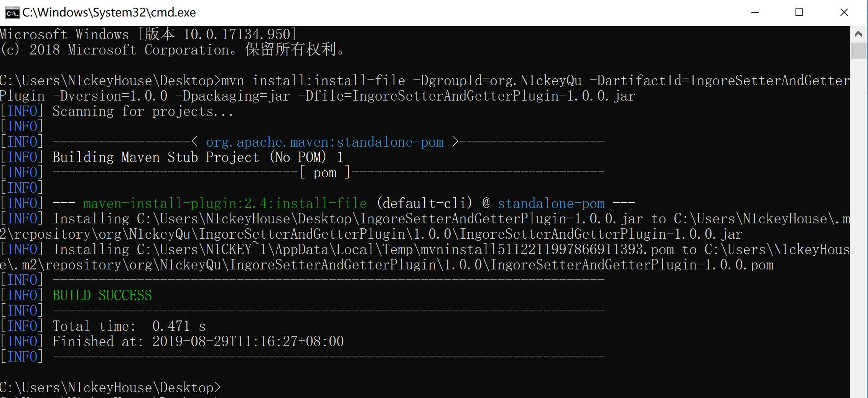Close the command prompt window
This screenshot has height=398, width=868.
(844, 13)
